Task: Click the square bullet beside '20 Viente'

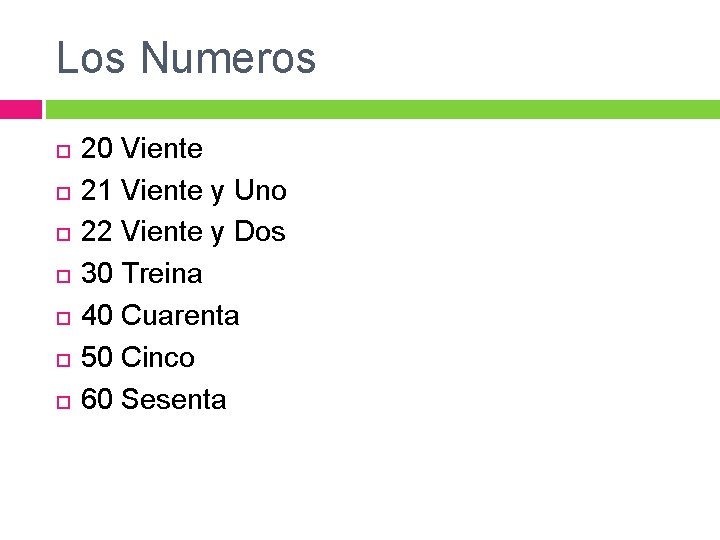Action: point(63,152)
